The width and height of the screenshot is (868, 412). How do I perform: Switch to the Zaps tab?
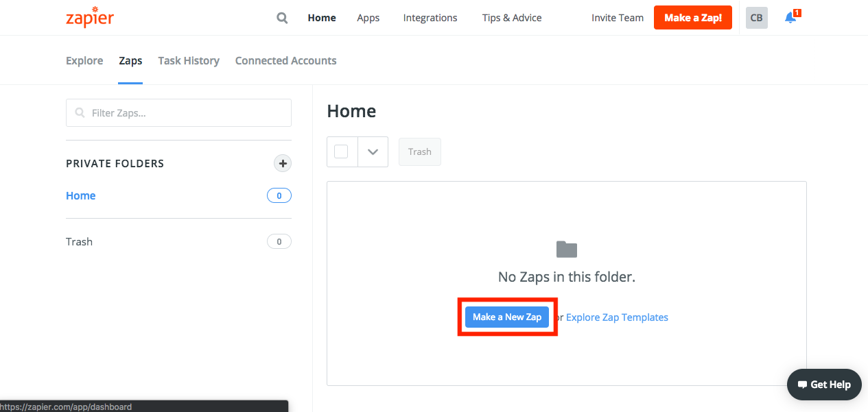[x=130, y=60]
